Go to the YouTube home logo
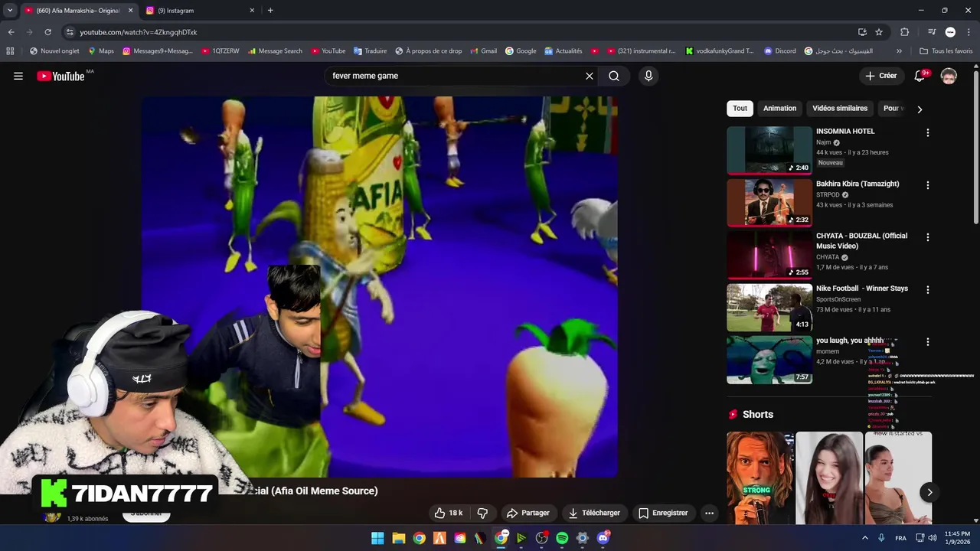The width and height of the screenshot is (980, 551). click(60, 76)
